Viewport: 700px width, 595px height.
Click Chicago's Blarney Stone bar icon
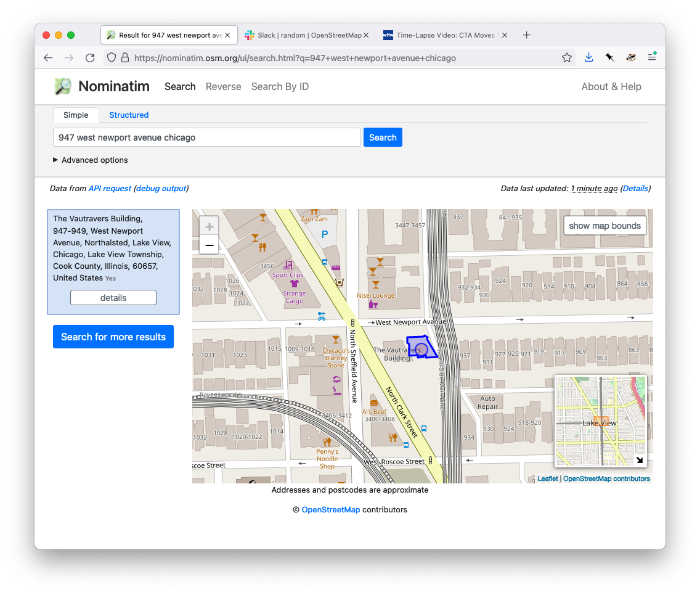click(x=336, y=340)
